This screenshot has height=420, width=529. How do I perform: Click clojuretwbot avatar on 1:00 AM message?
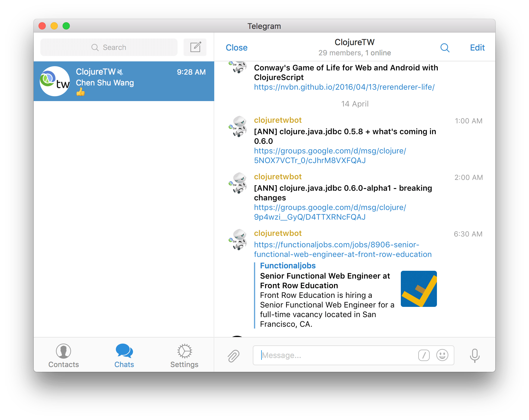(x=238, y=126)
